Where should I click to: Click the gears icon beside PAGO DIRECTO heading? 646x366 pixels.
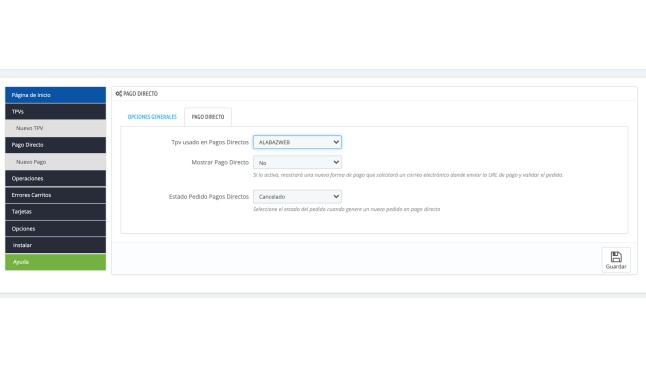coord(119,94)
